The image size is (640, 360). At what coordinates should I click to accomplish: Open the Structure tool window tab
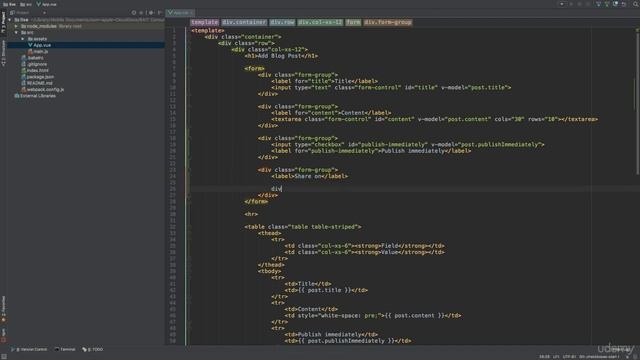coord(3,53)
